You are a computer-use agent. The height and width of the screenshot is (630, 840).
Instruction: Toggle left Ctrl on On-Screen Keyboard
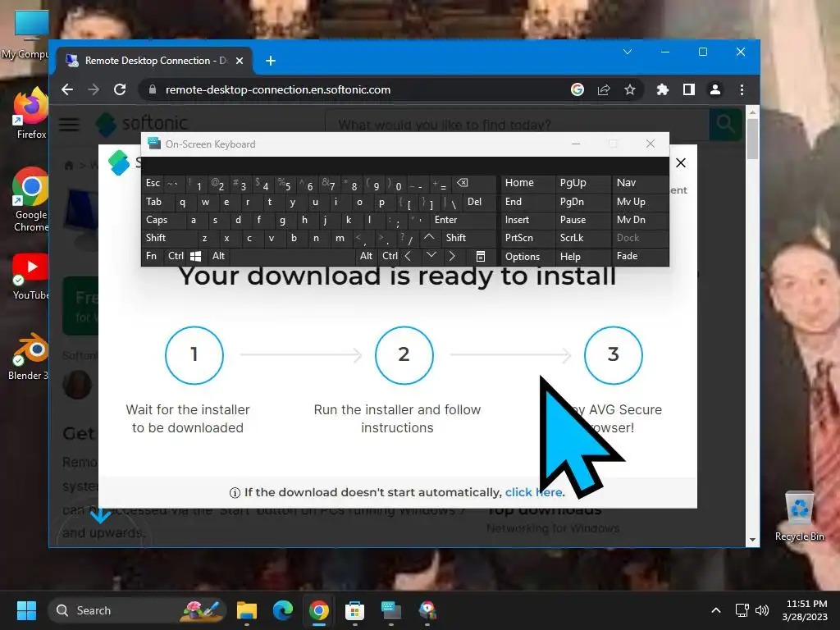pyautogui.click(x=176, y=256)
